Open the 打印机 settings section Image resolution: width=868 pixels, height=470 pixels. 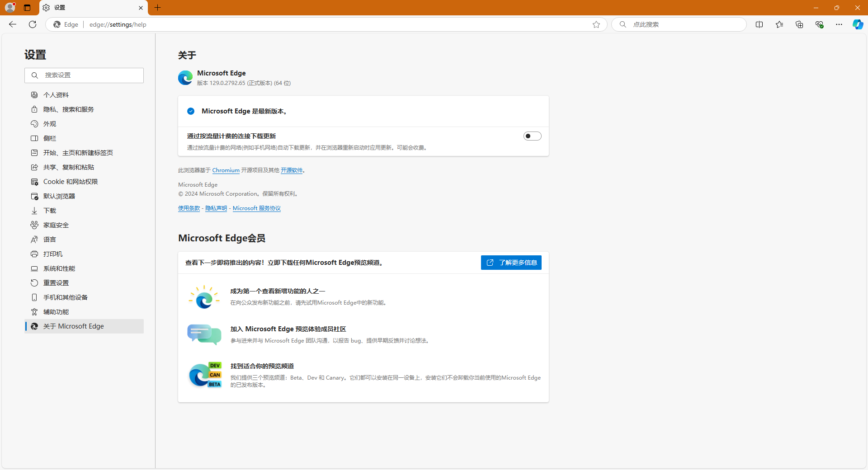point(84,254)
